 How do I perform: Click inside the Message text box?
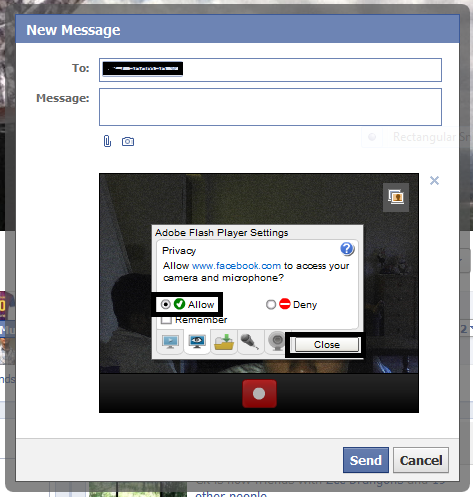[x=270, y=107]
